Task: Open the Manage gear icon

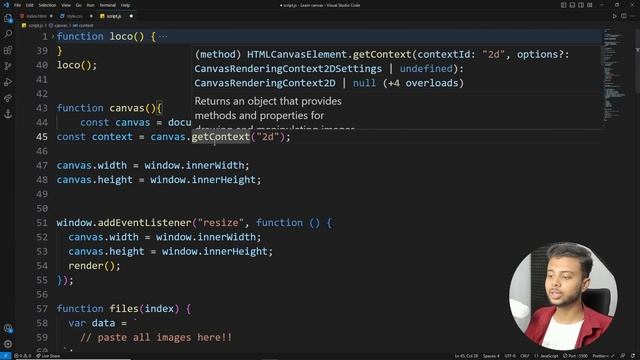Action: click(x=8, y=344)
